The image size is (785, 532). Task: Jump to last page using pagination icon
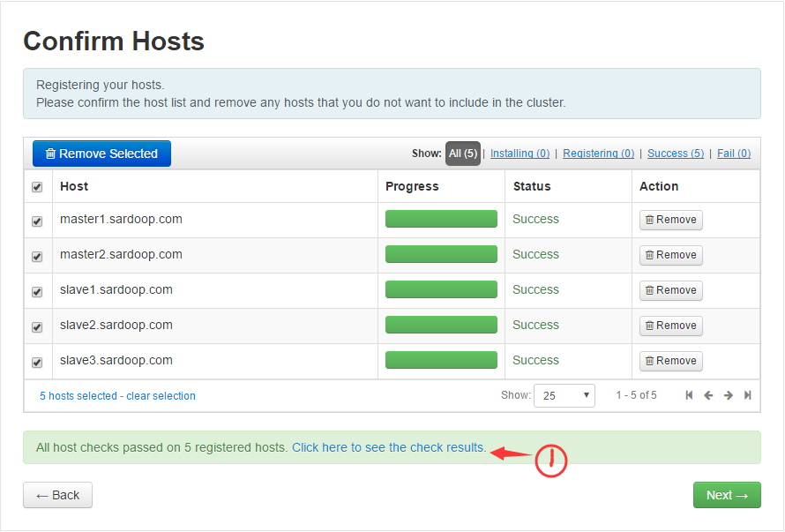(747, 395)
